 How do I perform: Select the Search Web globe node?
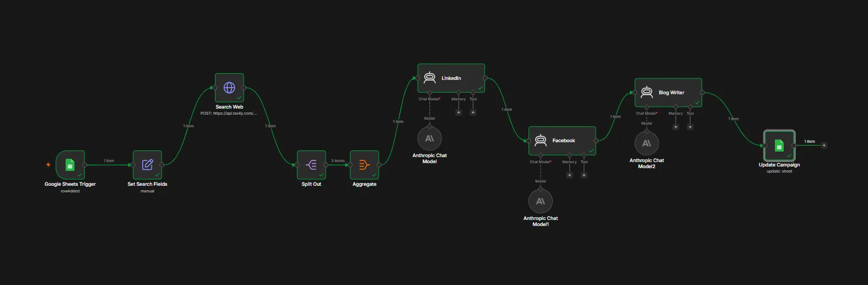(229, 88)
